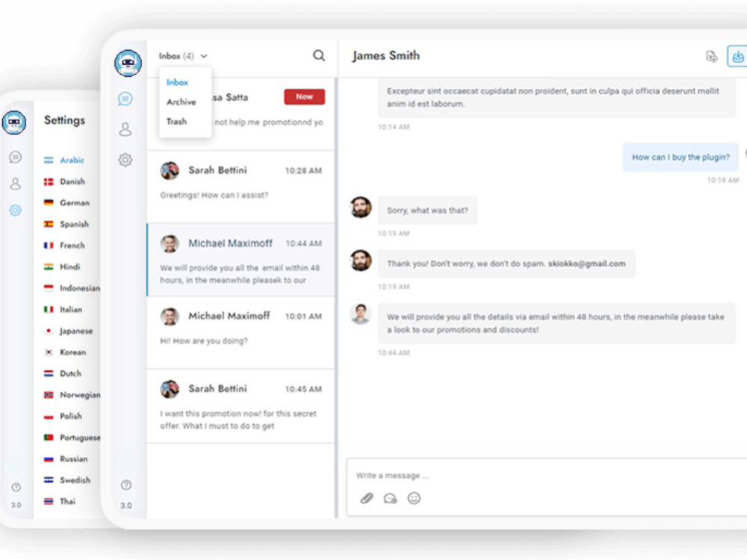Select Archive in the dropdown menu

click(181, 102)
